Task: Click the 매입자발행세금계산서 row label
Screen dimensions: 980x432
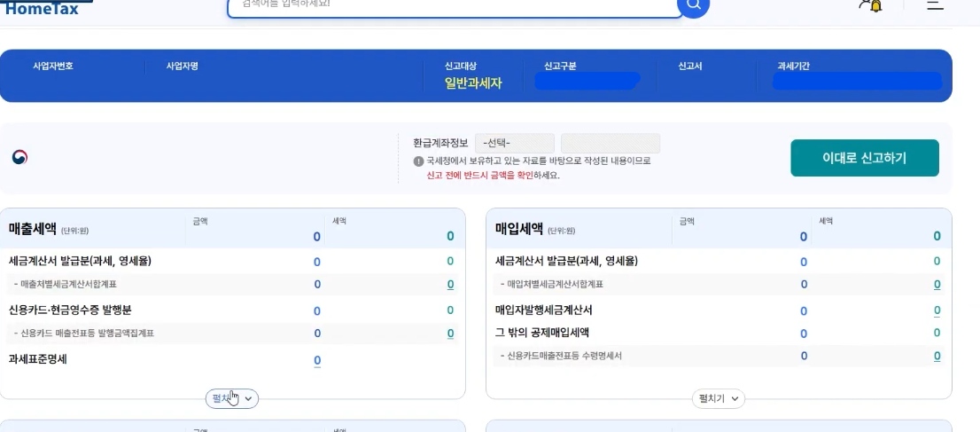Action: [544, 310]
